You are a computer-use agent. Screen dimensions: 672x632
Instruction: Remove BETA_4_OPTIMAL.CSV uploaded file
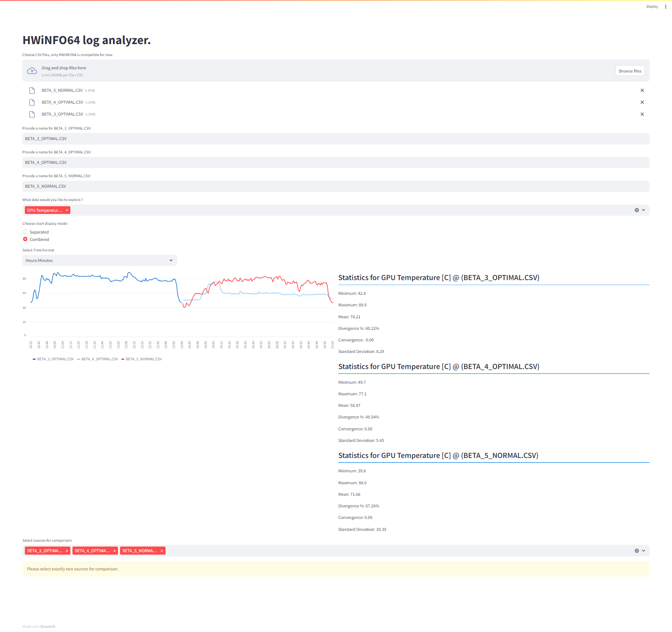point(642,102)
